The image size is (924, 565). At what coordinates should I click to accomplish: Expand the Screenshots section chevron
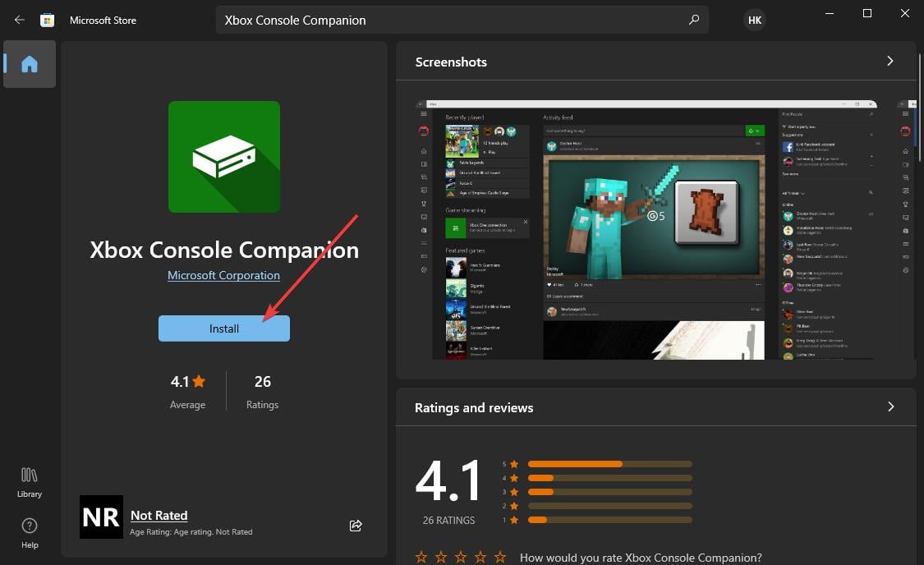click(890, 62)
